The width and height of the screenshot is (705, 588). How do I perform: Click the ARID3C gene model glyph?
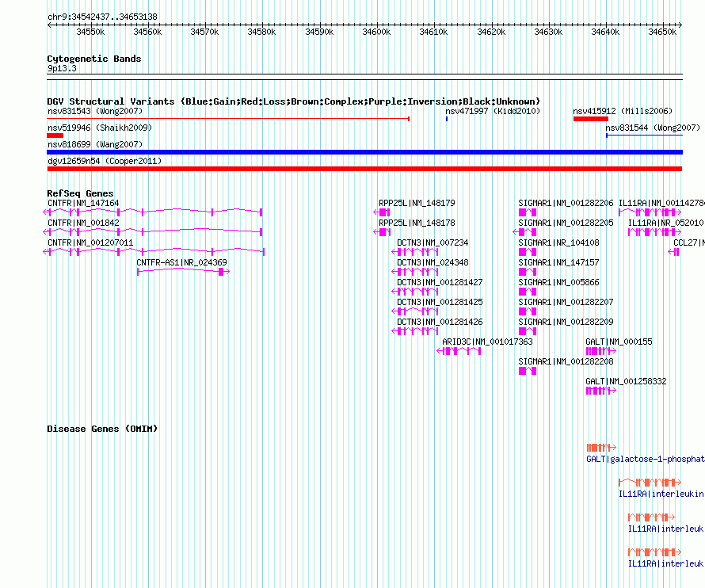(459, 351)
